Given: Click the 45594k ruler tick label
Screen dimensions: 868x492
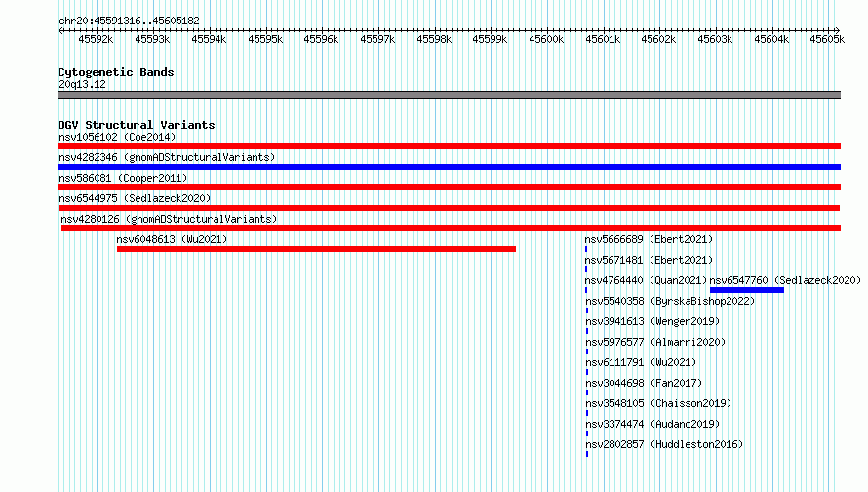Looking at the screenshot, I should pyautogui.click(x=209, y=40).
